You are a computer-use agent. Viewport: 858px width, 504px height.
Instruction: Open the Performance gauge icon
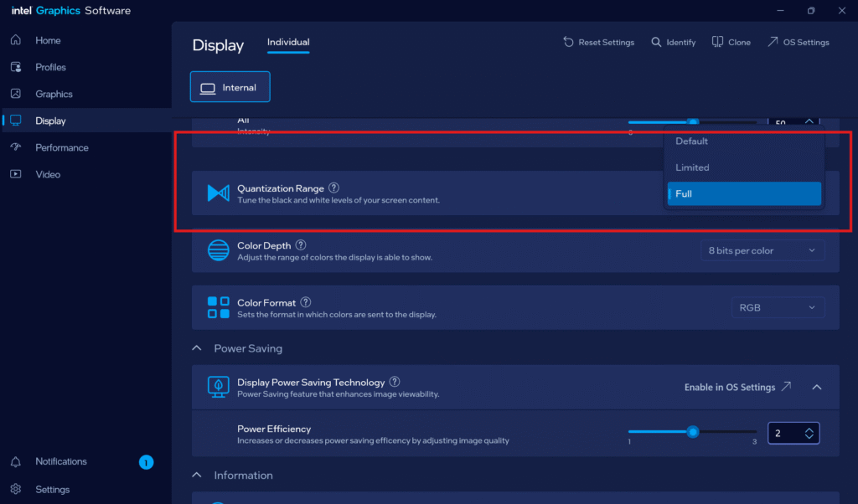(16, 147)
